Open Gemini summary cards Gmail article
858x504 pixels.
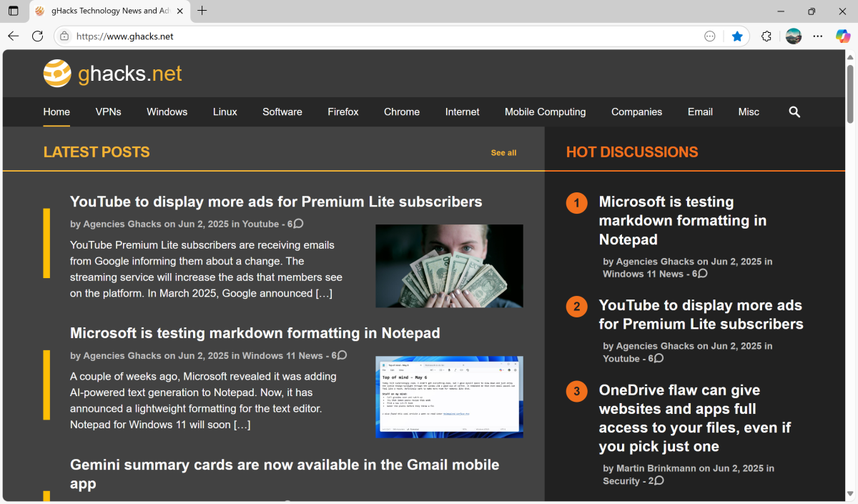tap(285, 474)
